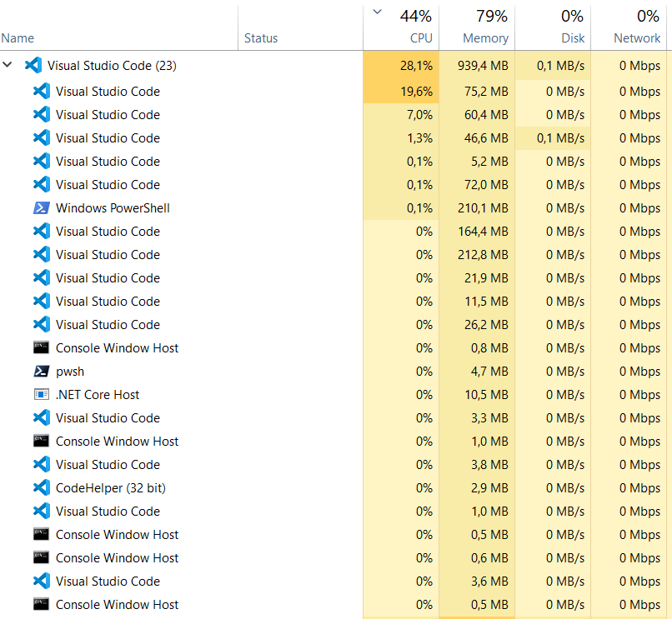672x619 pixels.
Task: Click the CodeHelper (32 bit) icon
Action: tap(42, 488)
